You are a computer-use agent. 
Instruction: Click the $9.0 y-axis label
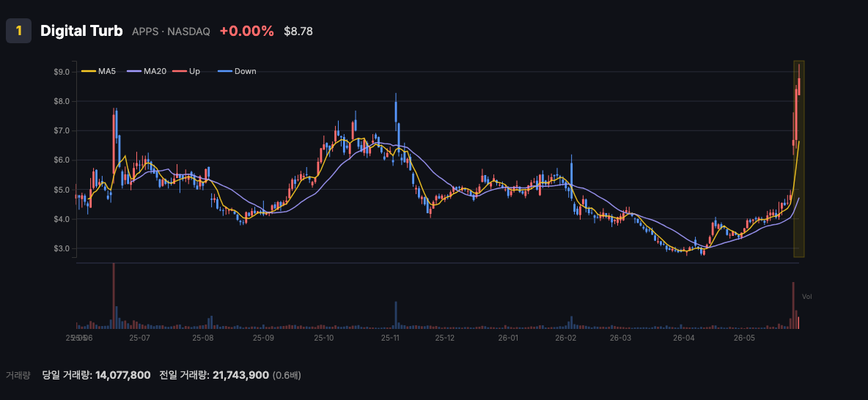(61, 72)
